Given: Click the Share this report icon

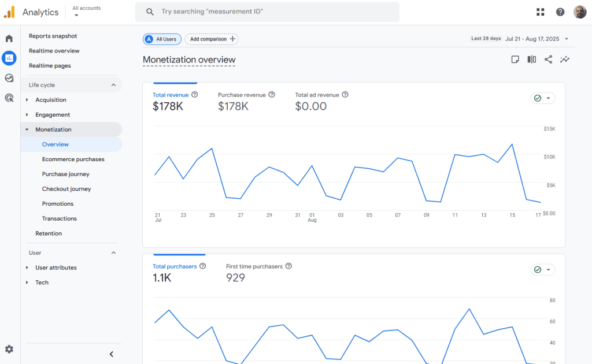Looking at the screenshot, I should pyautogui.click(x=548, y=60).
